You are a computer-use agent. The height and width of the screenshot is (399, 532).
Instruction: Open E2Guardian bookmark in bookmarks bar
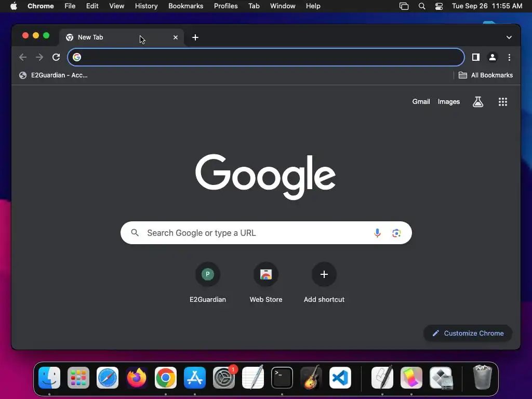point(54,75)
